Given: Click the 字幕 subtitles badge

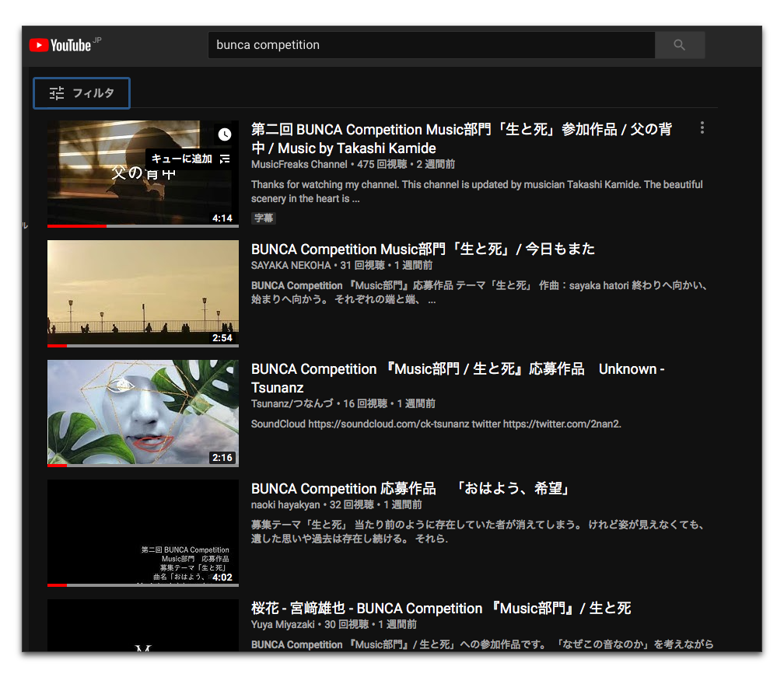Looking at the screenshot, I should pyautogui.click(x=264, y=218).
